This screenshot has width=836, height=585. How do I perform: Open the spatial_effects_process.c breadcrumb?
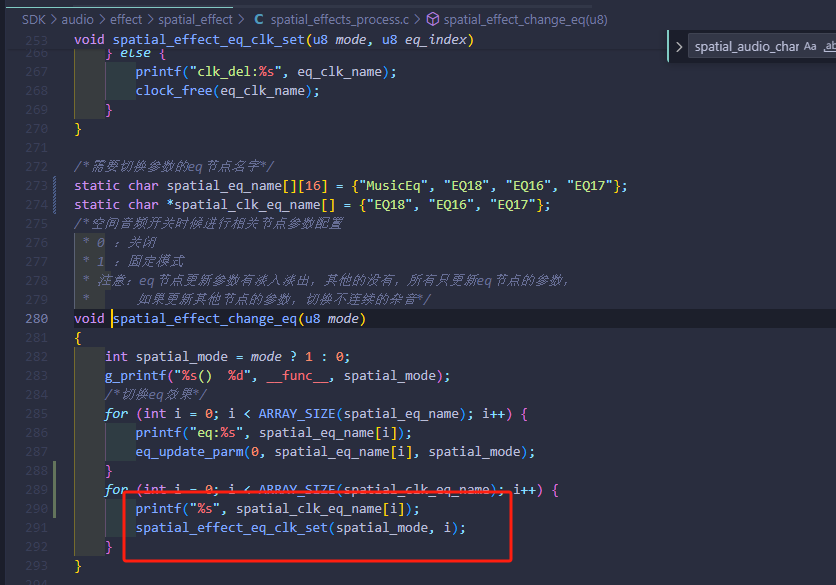[340, 20]
